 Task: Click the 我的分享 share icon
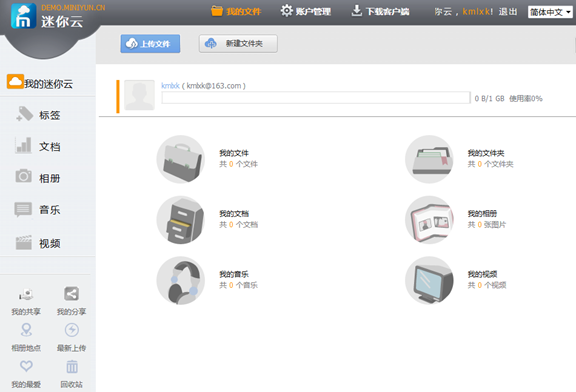tap(71, 294)
